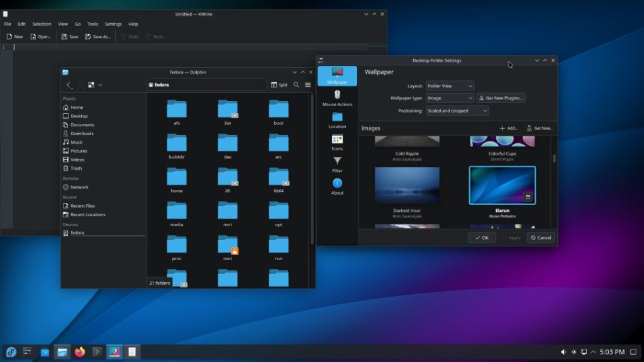Image resolution: width=644 pixels, height=362 pixels.
Task: Open the Icons section in settings sidebar
Action: 337,143
